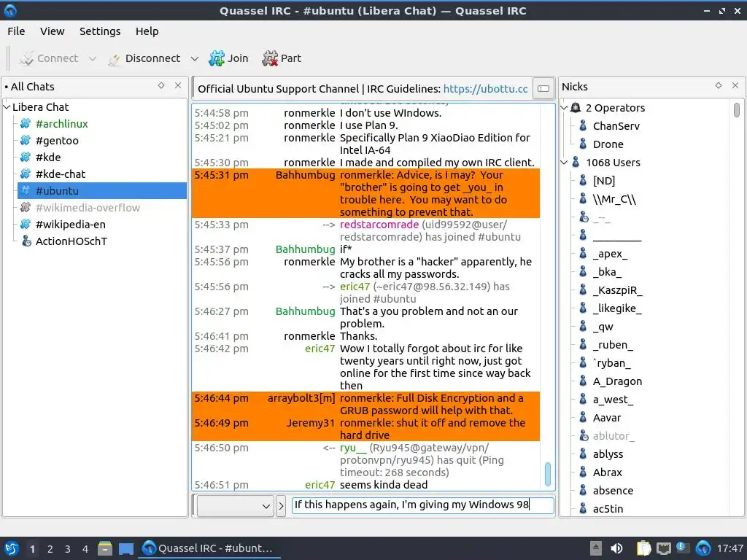
Task: Open the View menu
Action: [x=52, y=31]
